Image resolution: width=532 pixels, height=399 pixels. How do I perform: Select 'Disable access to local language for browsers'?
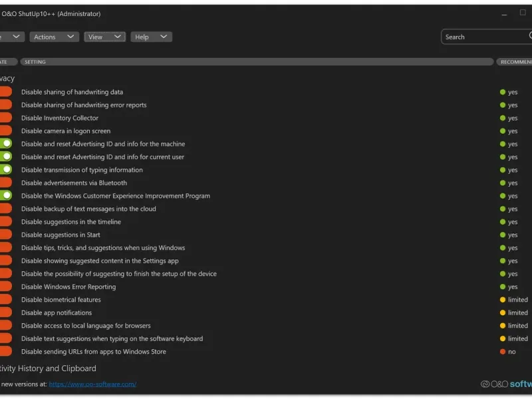coord(86,325)
